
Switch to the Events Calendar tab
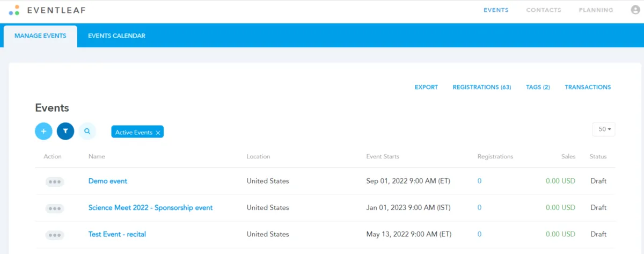click(116, 36)
